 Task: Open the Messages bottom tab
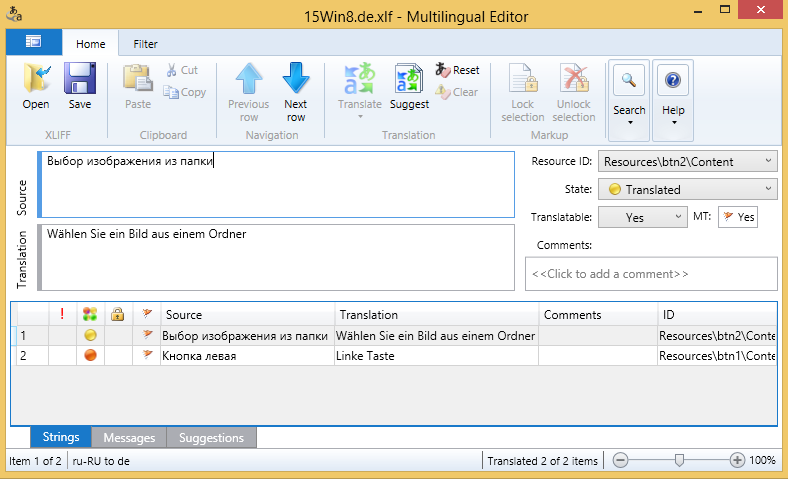pyautogui.click(x=129, y=438)
